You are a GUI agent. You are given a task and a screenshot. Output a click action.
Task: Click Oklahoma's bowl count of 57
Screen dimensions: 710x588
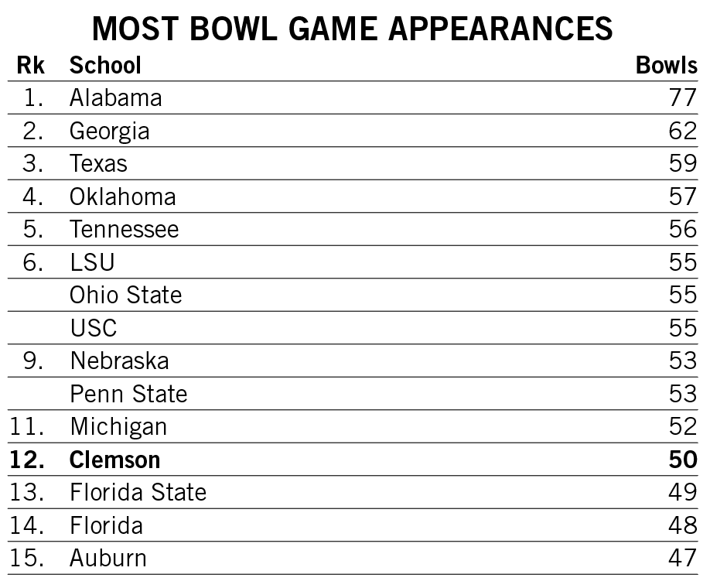[x=683, y=197]
